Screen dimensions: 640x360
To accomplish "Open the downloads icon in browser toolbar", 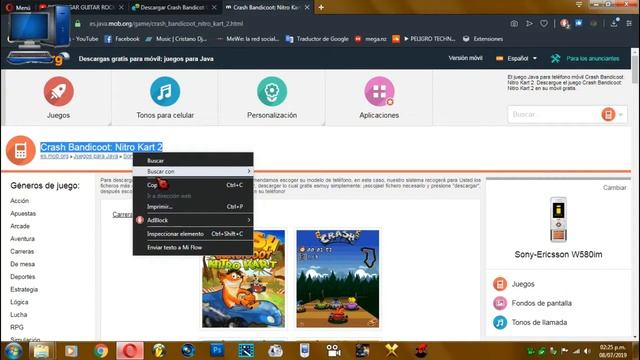I will 614,23.
